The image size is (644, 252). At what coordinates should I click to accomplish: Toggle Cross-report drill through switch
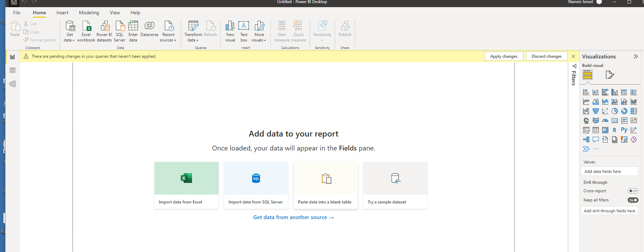633,191
